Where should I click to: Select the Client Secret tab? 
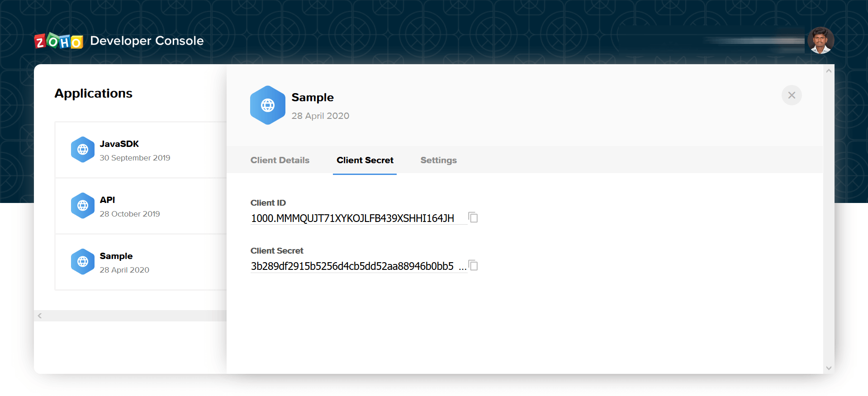click(x=365, y=160)
